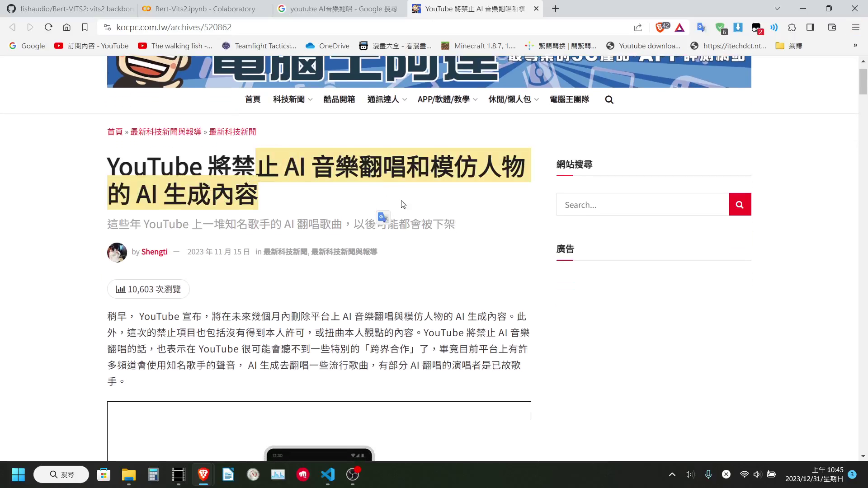Toggle the browser sidebar panel
868x488 pixels.
click(810, 28)
